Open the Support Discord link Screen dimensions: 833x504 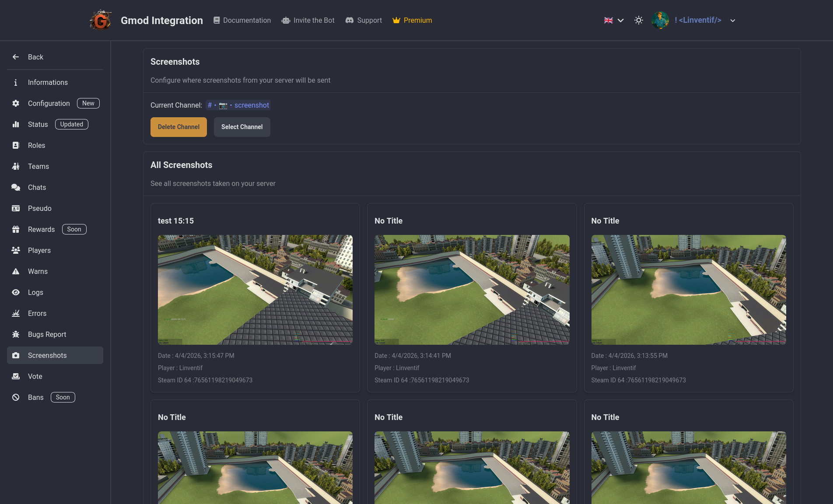pos(364,20)
